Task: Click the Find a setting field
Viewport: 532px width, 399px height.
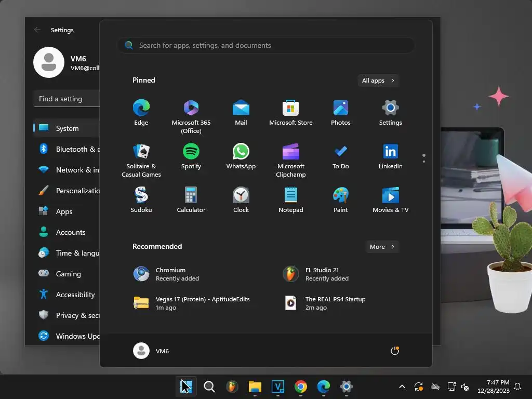Action: tap(67, 99)
